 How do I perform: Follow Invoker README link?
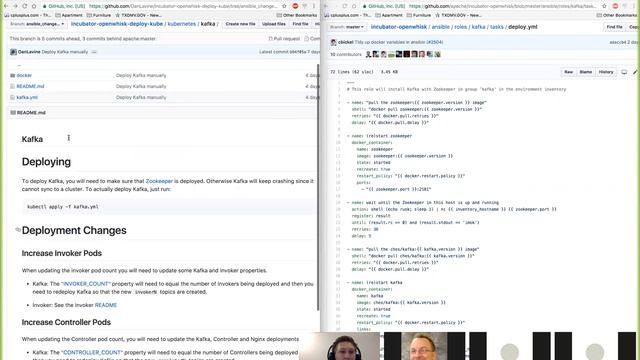tap(106, 305)
